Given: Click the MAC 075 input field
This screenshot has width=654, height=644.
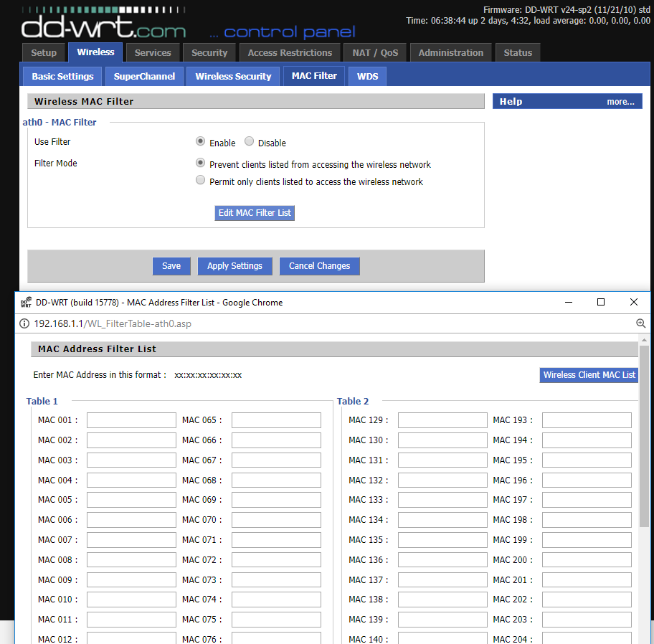Looking at the screenshot, I should point(276,620).
